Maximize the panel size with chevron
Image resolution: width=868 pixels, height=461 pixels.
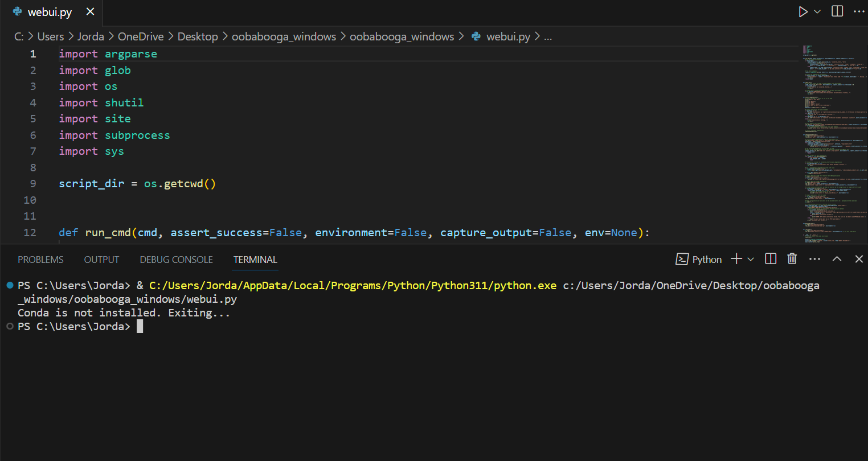pos(837,259)
